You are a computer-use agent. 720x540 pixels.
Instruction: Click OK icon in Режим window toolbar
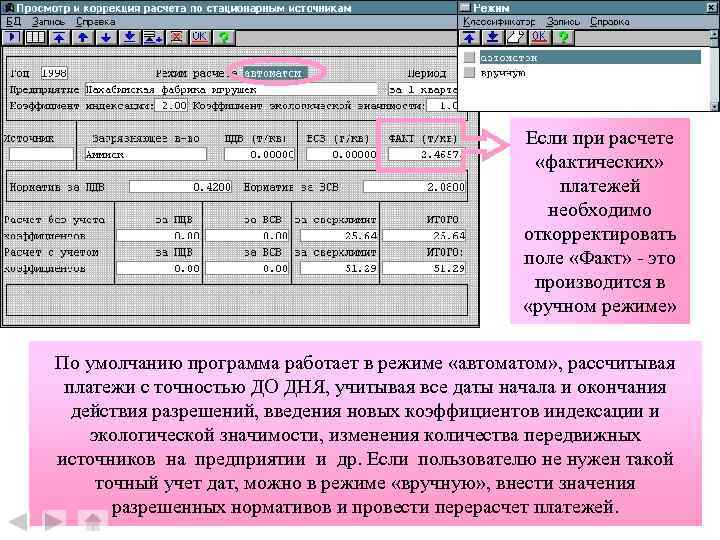tap(540, 37)
